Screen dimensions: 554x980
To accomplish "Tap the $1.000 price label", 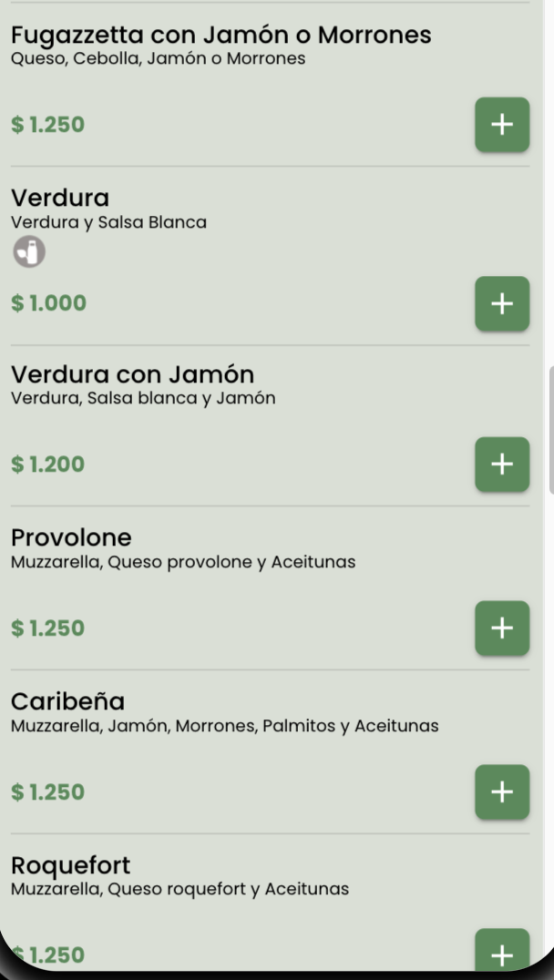I will [48, 303].
